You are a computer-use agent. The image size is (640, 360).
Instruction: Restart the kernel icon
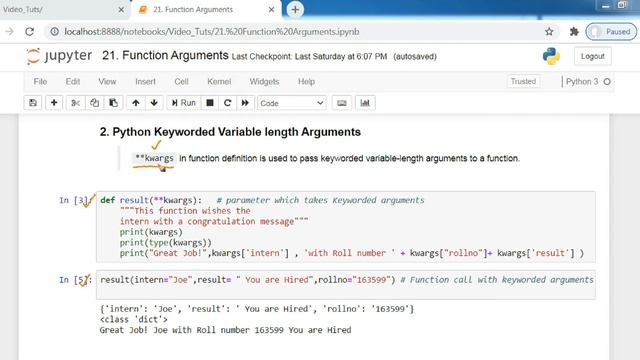tap(227, 103)
